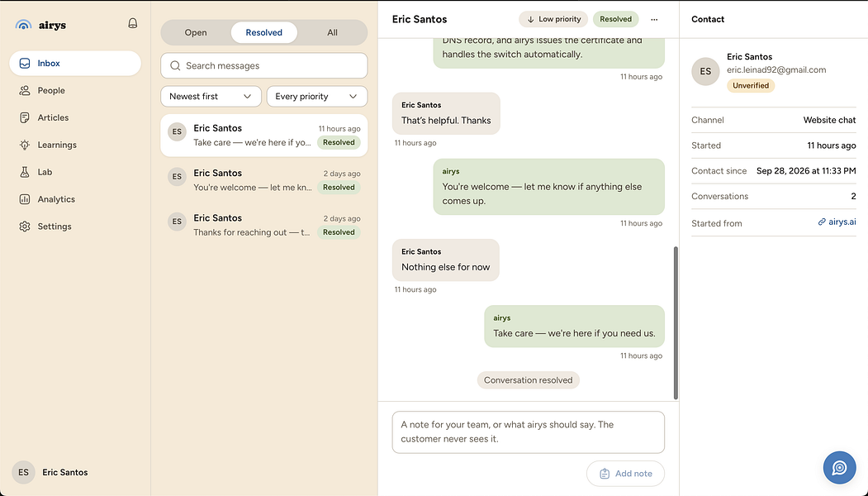Click the clipboard icon in Add note
The height and width of the screenshot is (496, 868).
[605, 474]
